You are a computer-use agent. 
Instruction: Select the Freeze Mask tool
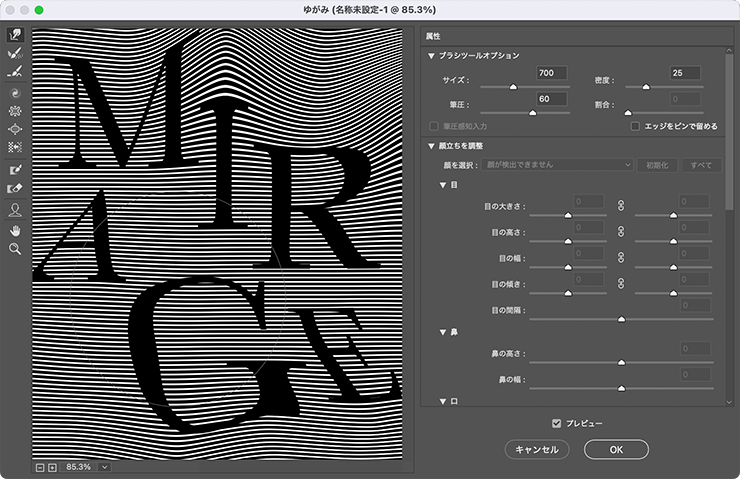[15, 170]
